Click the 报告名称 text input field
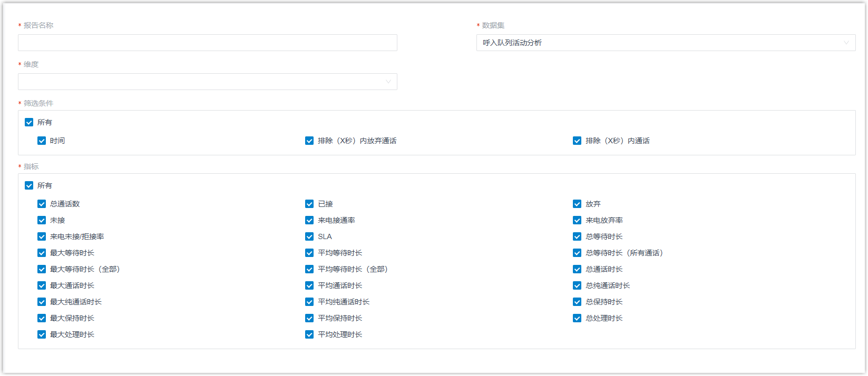 tap(207, 43)
